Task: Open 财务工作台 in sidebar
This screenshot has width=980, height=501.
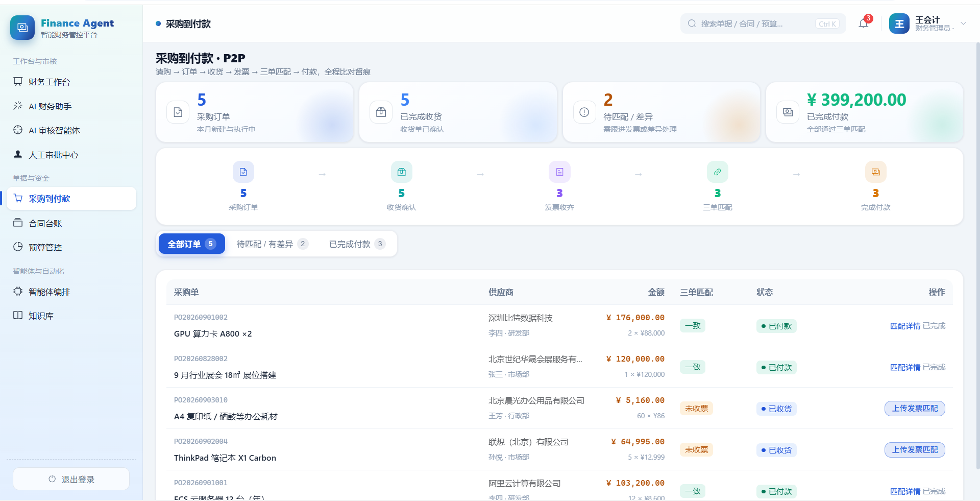Action: tap(71, 82)
